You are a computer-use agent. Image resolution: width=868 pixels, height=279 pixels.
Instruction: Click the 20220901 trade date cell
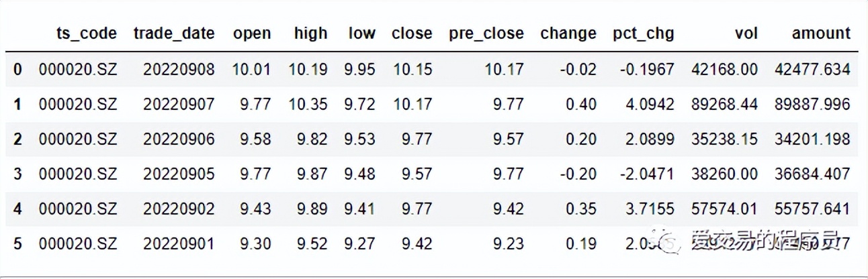coord(179,243)
